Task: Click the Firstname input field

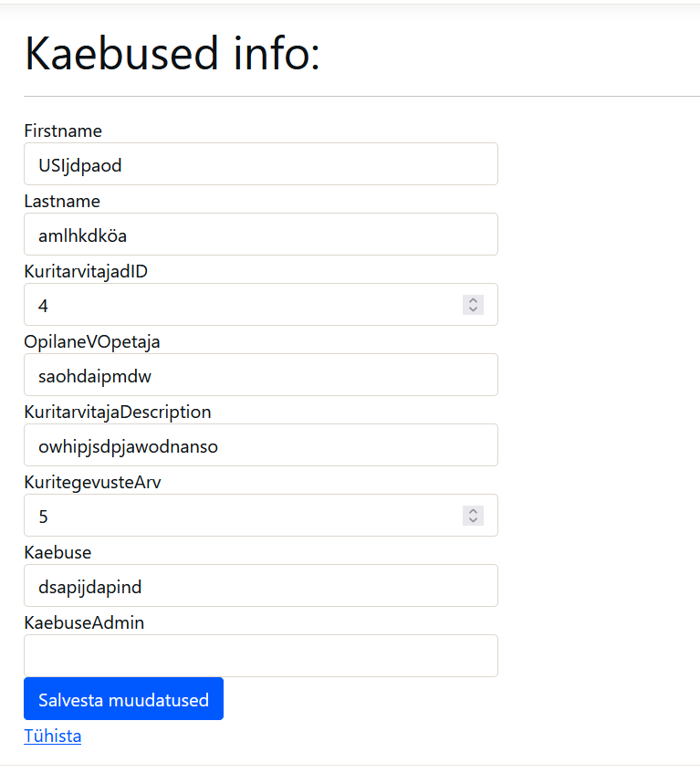Action: (260, 164)
